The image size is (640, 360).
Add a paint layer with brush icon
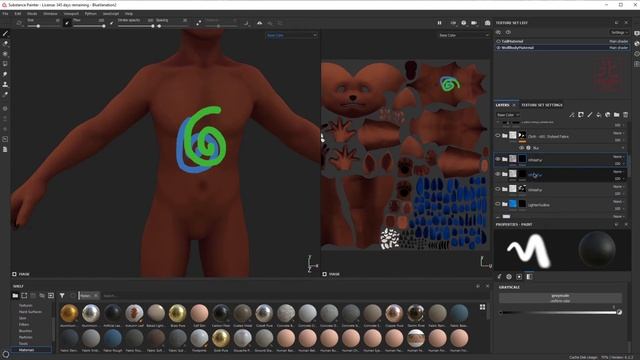[590, 115]
